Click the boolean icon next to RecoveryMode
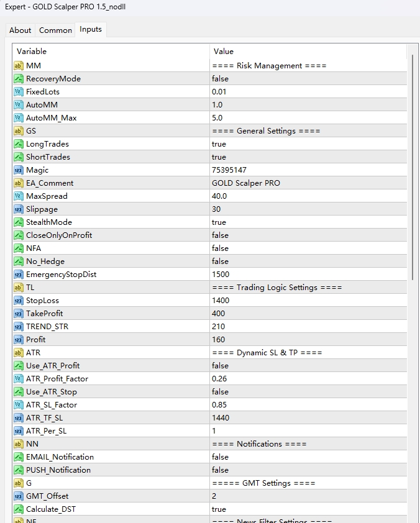Image resolution: width=420 pixels, height=523 pixels. (x=19, y=79)
